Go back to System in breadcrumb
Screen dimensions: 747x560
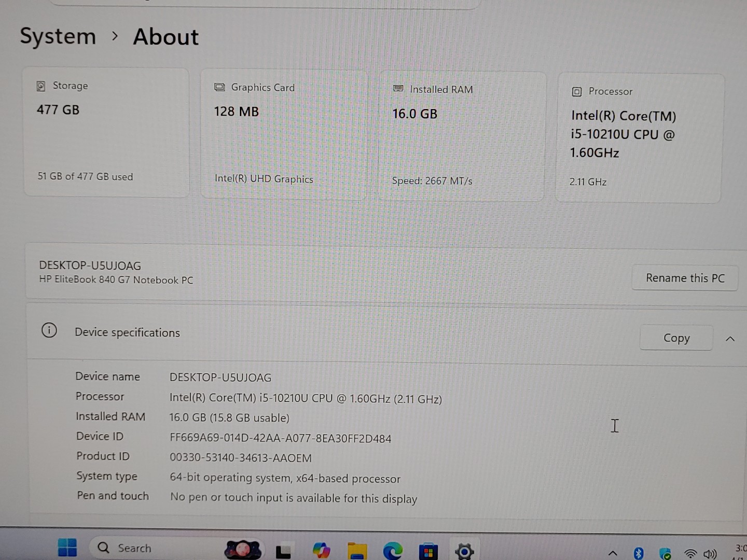[x=58, y=36]
